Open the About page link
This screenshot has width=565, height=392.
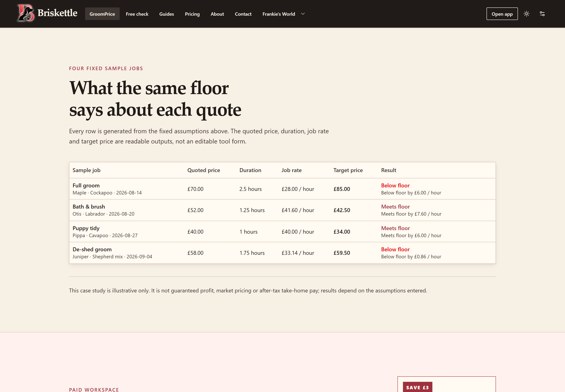(x=217, y=14)
